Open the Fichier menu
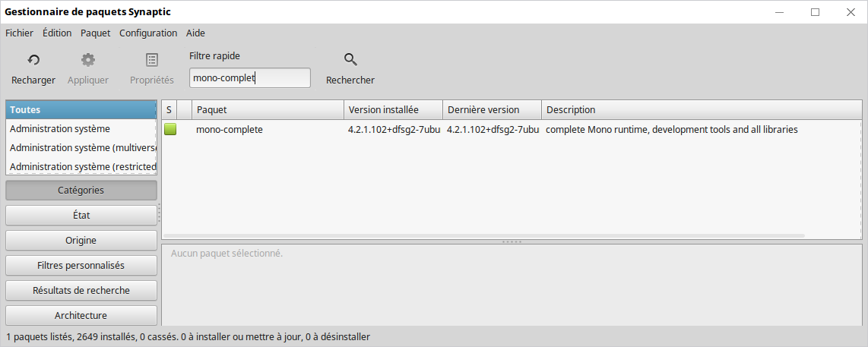This screenshot has width=868, height=347. click(x=19, y=33)
